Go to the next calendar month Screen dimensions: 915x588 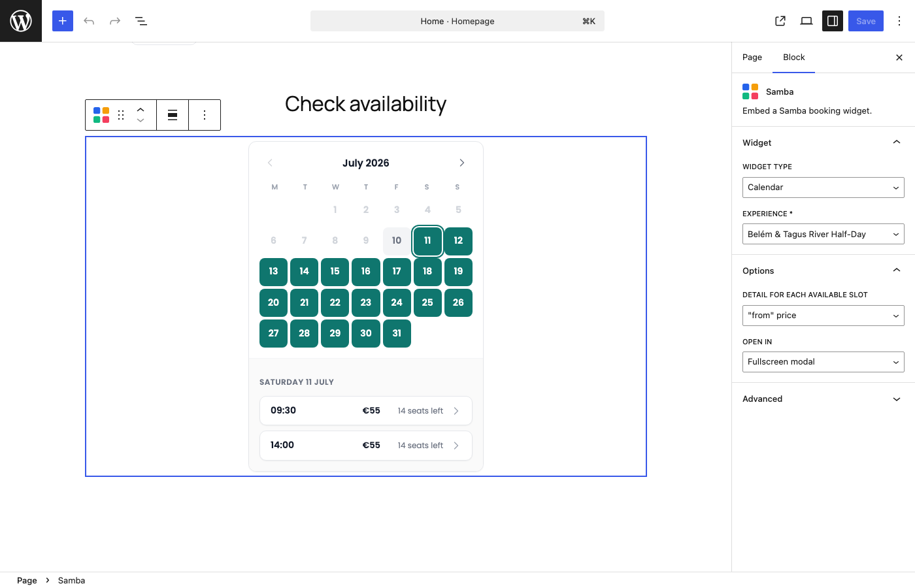(x=462, y=163)
